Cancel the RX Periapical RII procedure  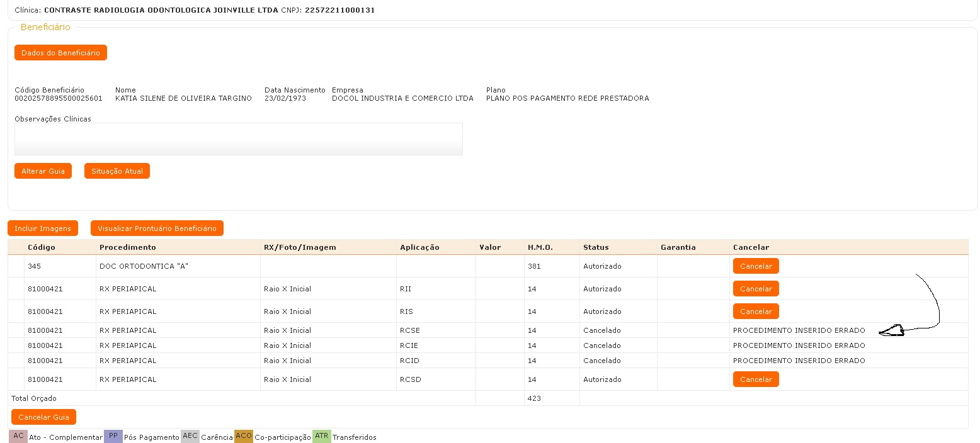pyautogui.click(x=756, y=289)
